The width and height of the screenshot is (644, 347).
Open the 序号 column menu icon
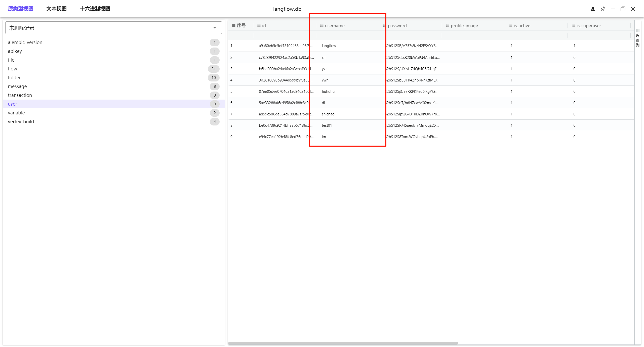(233, 26)
